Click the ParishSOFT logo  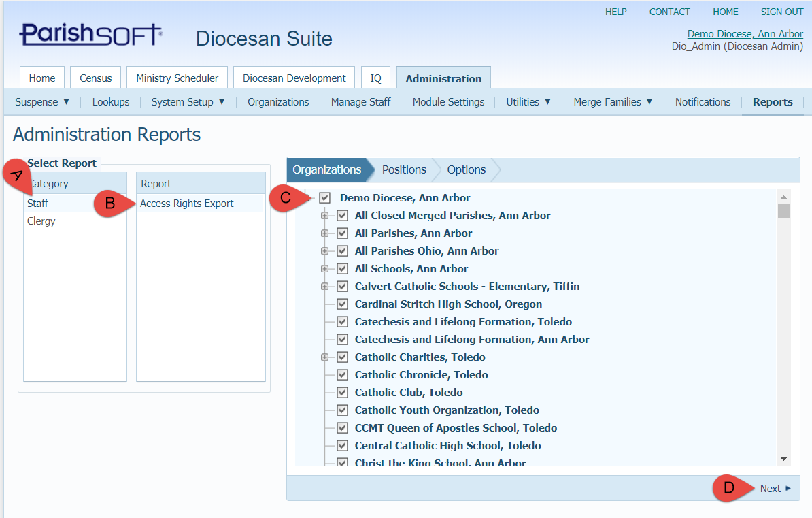[91, 35]
